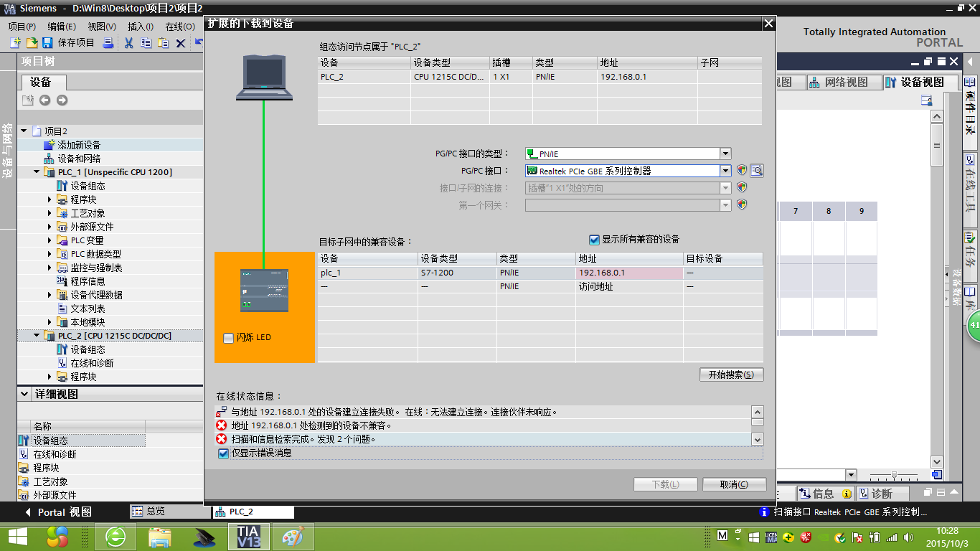The width and height of the screenshot is (980, 551).
Task: Collapse the PLC_2 tree node
Action: [37, 336]
